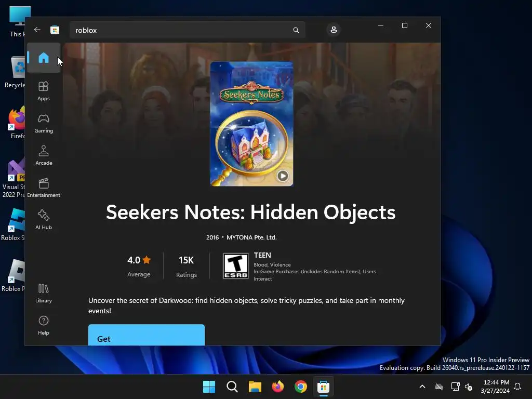The image size is (532, 399).
Task: Open the Gaming section
Action: [44, 123]
